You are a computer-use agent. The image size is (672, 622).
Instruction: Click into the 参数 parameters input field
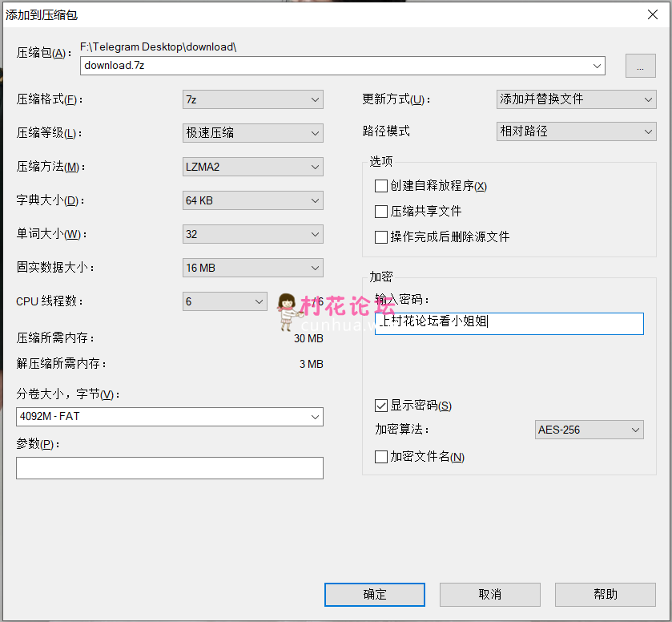point(170,468)
